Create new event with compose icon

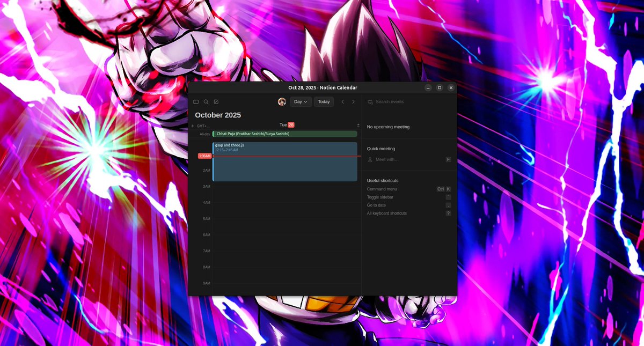tap(216, 101)
